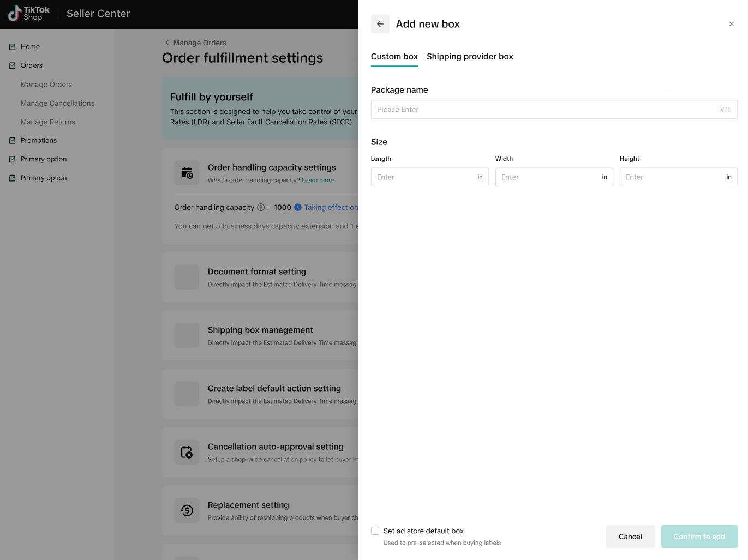Click the TikTok Shop logo
This screenshot has height=560, width=748.
29,14
